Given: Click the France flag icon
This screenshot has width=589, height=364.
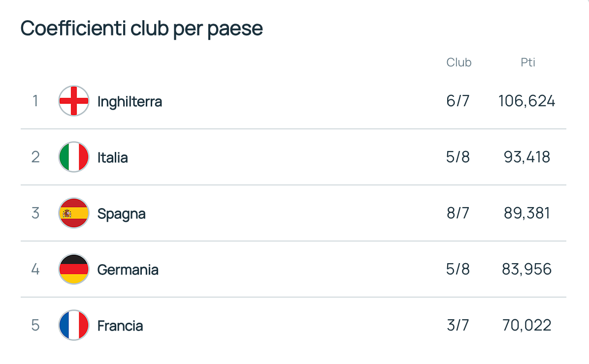Looking at the screenshot, I should click(x=74, y=325).
